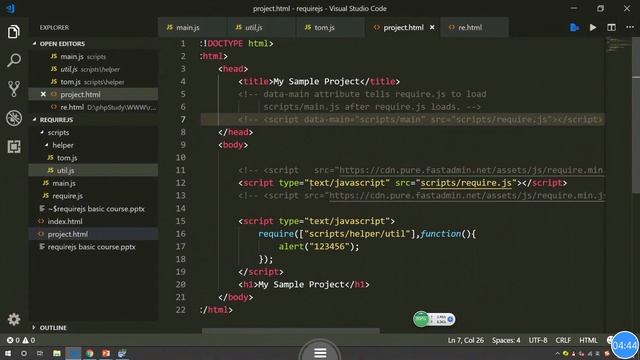The image size is (640, 360).
Task: Click the Visual Studio Code taskbar icon
Action: 73,353
